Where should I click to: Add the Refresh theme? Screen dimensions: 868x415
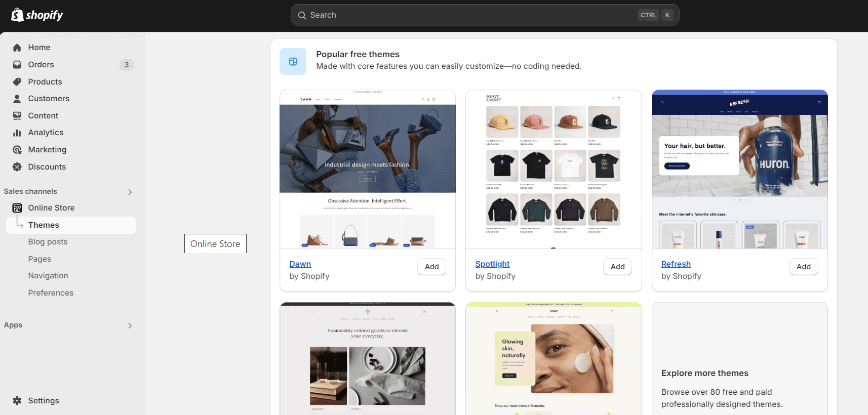[804, 267]
